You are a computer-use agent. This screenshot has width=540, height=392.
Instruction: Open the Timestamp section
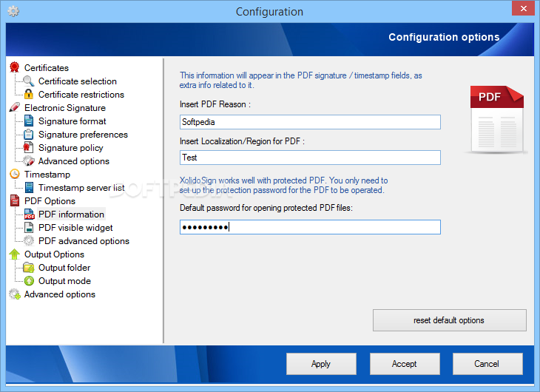pyautogui.click(x=47, y=175)
